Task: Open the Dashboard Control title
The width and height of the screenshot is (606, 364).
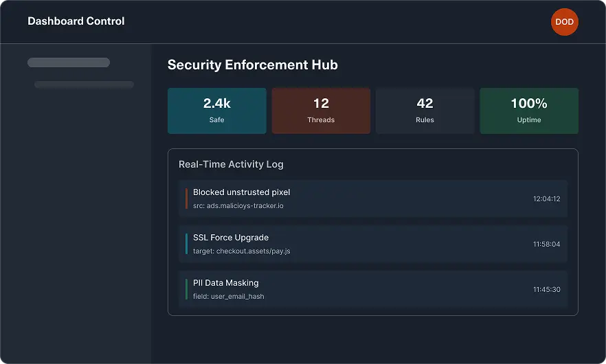Action: [76, 21]
